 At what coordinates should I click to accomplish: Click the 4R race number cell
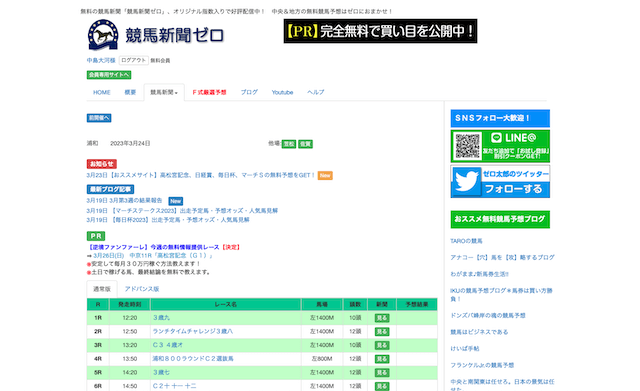click(x=98, y=359)
